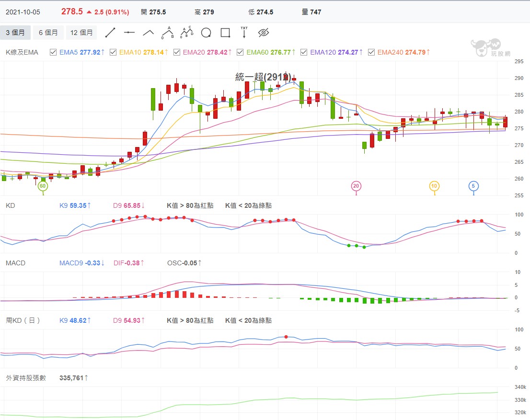Image resolution: width=530 pixels, height=420 pixels.
Task: Click the low price 低 274.5
Action: coord(261,12)
